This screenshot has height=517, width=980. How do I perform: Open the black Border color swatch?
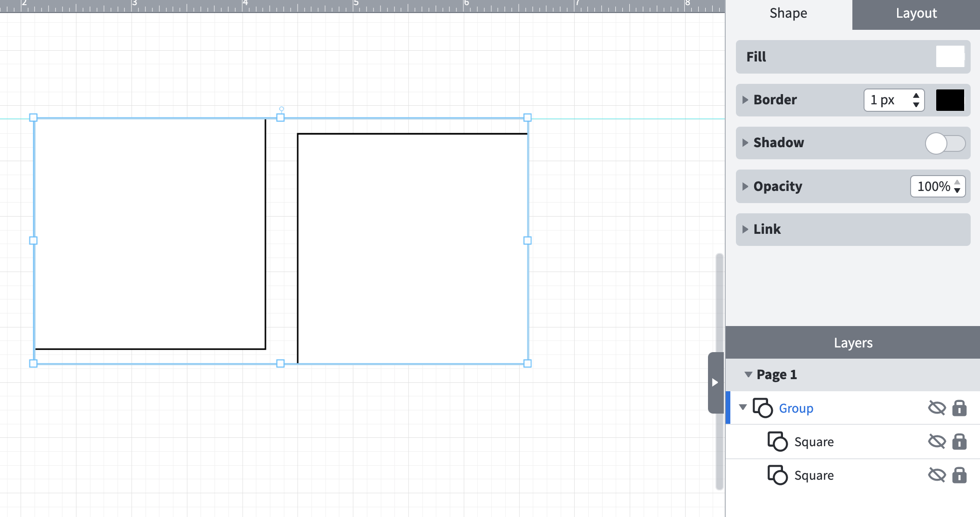(950, 100)
